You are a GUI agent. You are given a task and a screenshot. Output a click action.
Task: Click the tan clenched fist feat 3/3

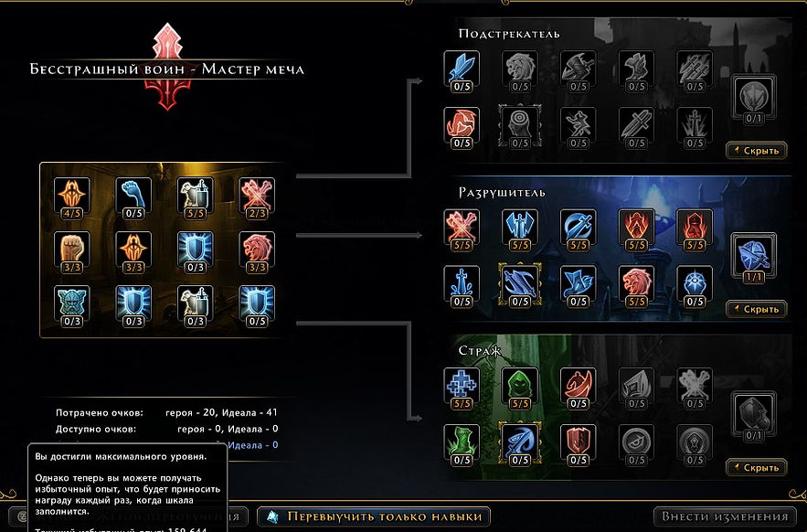tap(71, 252)
